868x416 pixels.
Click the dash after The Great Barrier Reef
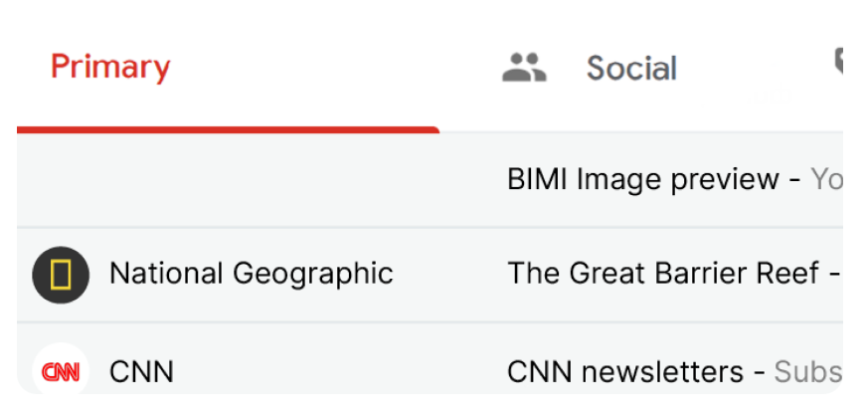(835, 276)
